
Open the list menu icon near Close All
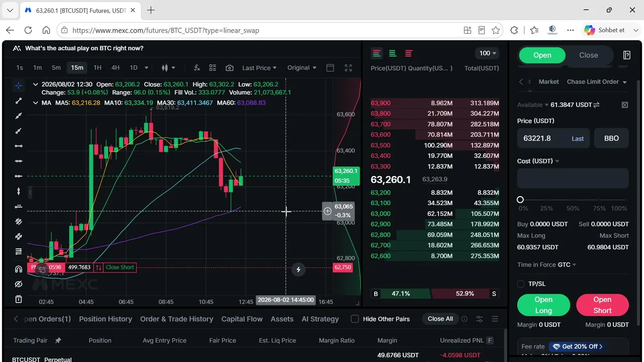click(495, 319)
